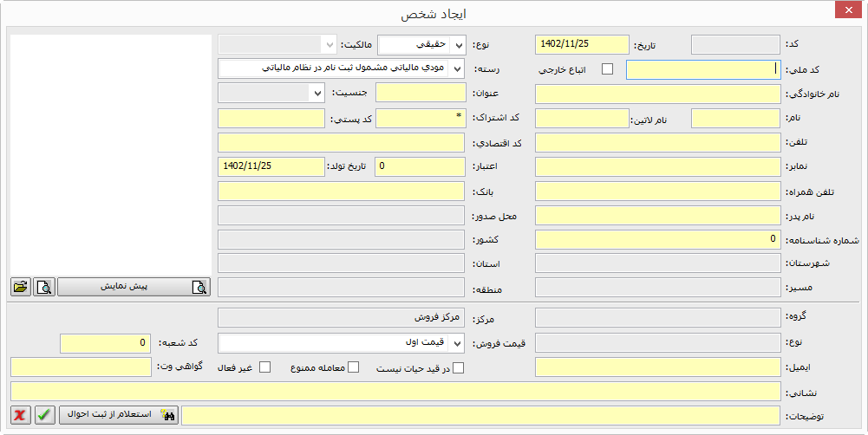Screen dimensions: 868x435
Task: Click the تلفن phone field
Action: (657, 143)
